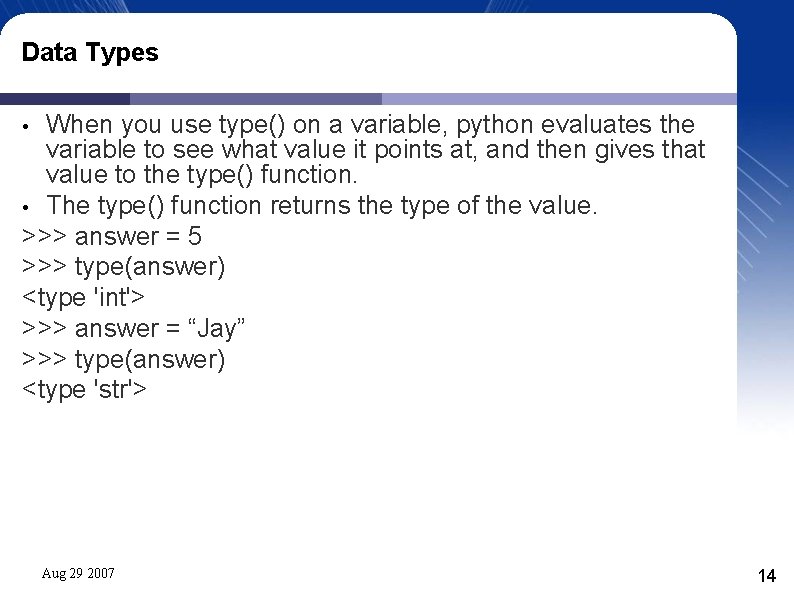This screenshot has width=794, height=595.
Task: Select the word "python" in first bullet
Action: 471,125
